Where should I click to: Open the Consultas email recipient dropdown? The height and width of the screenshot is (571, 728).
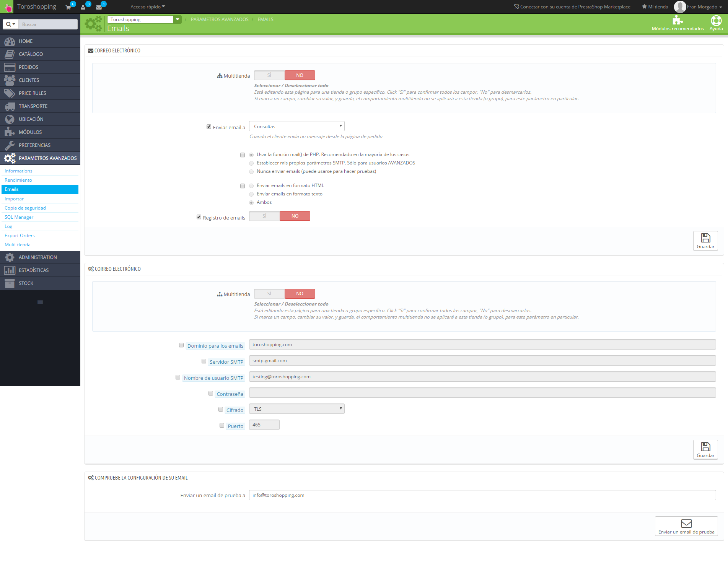[x=297, y=126]
